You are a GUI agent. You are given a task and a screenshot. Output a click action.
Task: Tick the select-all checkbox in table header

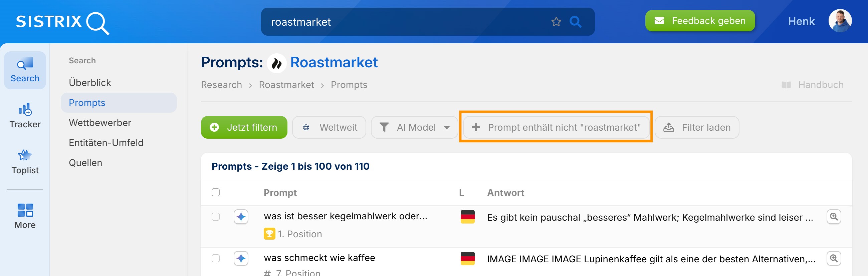[x=216, y=193]
